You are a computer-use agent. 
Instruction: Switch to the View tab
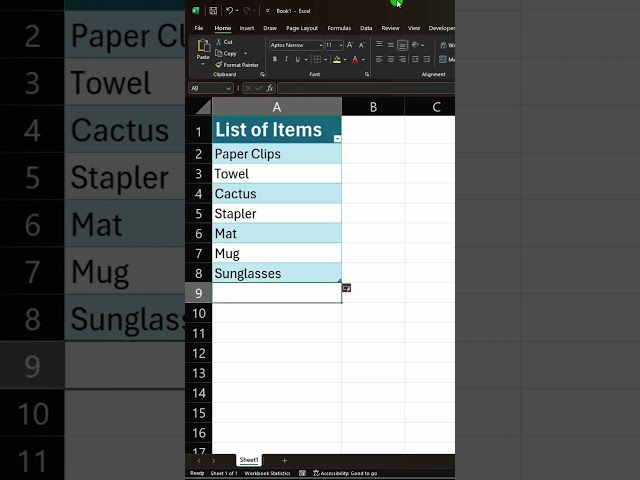click(x=413, y=28)
